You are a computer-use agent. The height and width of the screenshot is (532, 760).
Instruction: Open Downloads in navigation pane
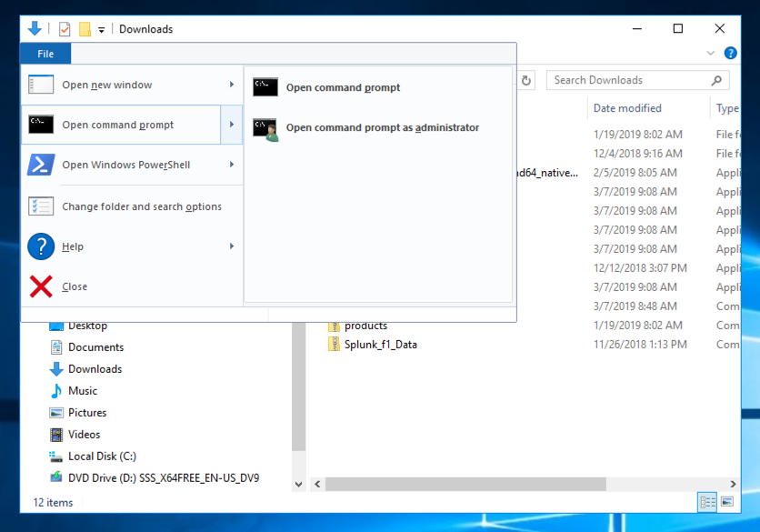coord(95,369)
